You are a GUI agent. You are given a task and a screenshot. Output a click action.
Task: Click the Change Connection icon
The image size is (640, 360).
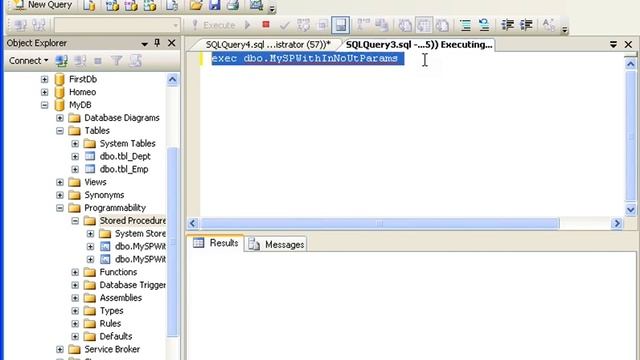coord(39,25)
